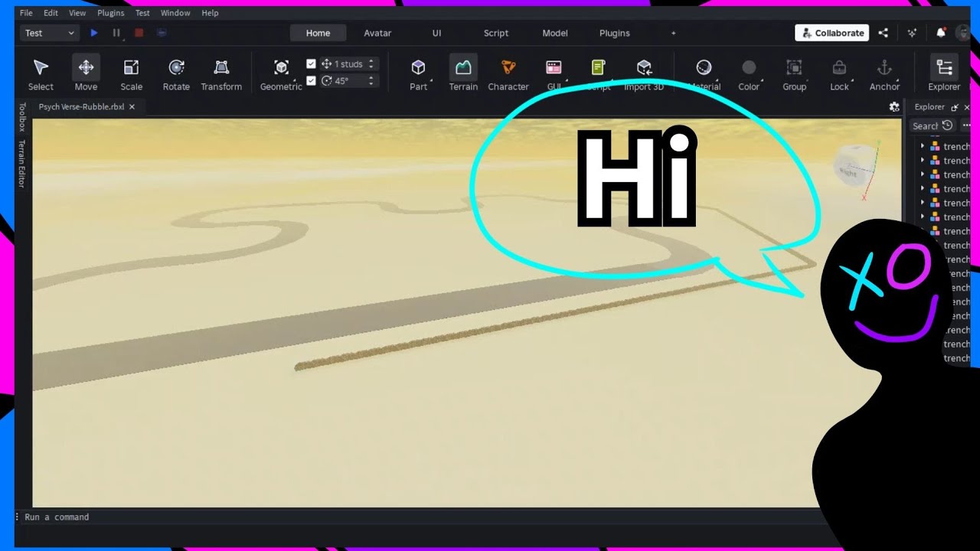This screenshot has width=980, height=551.
Task: Open the Material picker
Action: [x=704, y=73]
